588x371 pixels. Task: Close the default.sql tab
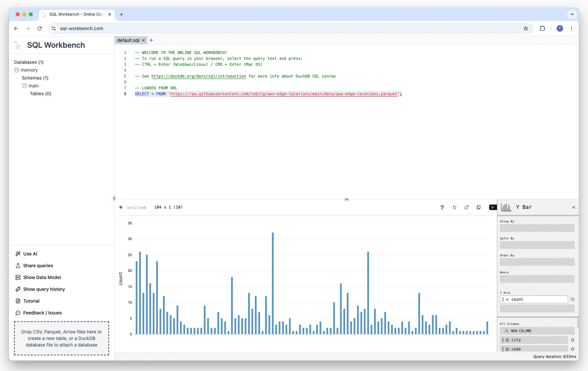tap(143, 40)
